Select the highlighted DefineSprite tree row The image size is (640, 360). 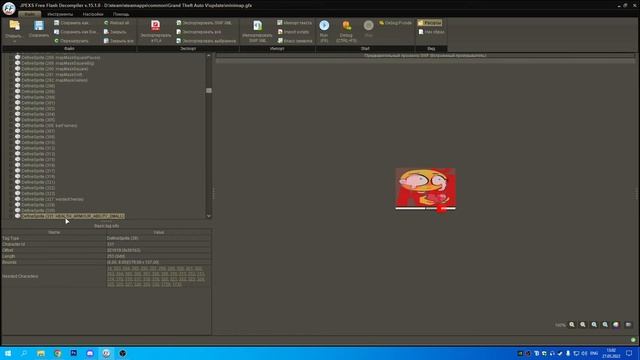click(x=73, y=216)
